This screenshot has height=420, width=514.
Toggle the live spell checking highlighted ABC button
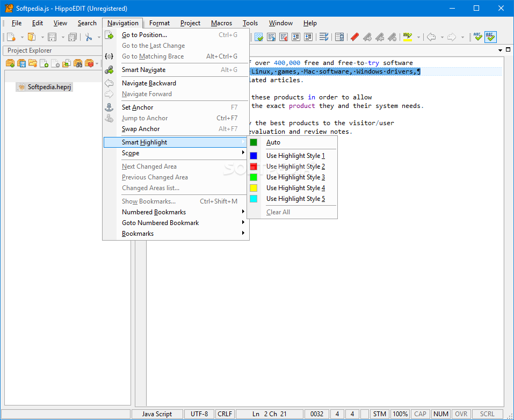[x=490, y=37]
